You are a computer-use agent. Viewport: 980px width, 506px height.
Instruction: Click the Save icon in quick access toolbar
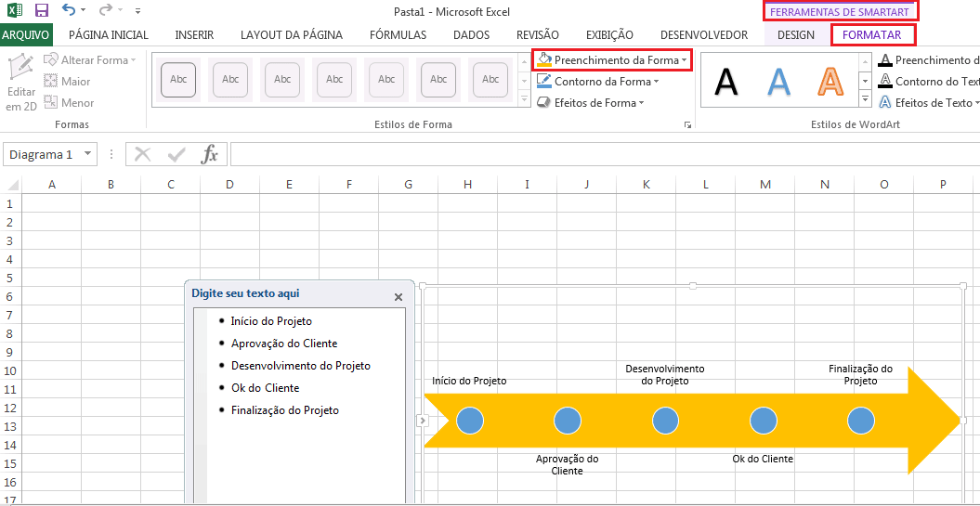point(41,11)
